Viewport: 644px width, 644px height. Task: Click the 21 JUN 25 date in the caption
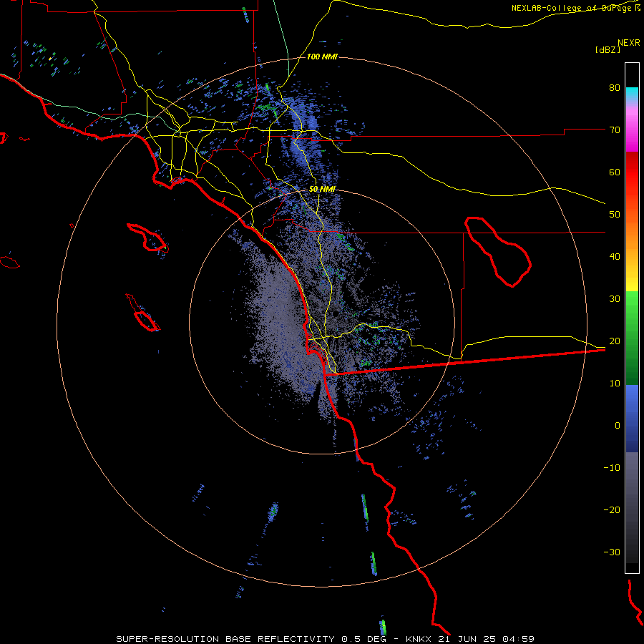coord(466,639)
